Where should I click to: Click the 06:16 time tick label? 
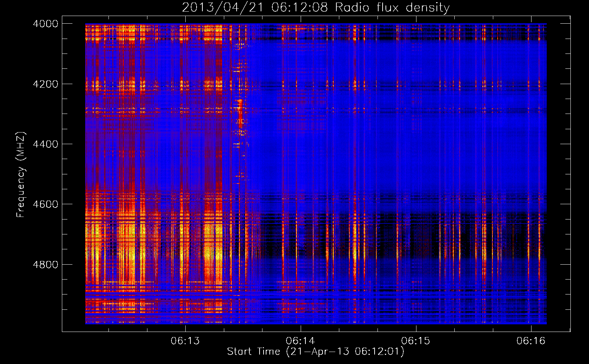[x=531, y=341]
